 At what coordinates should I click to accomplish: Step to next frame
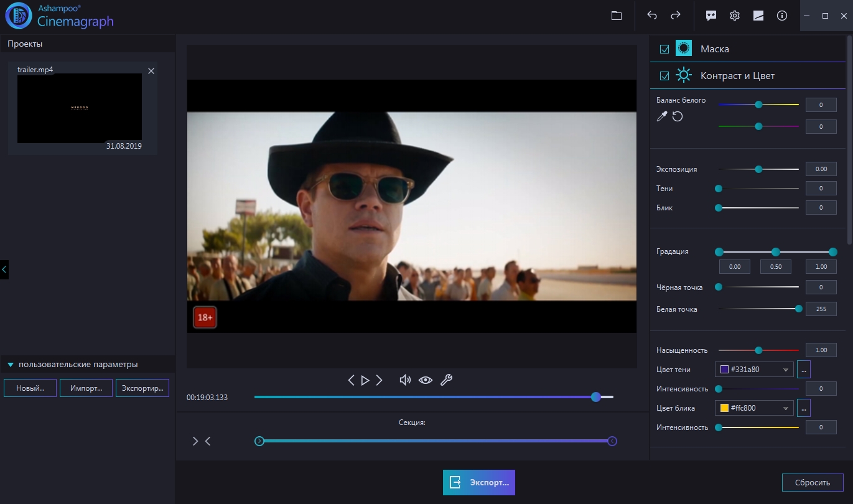click(x=380, y=380)
